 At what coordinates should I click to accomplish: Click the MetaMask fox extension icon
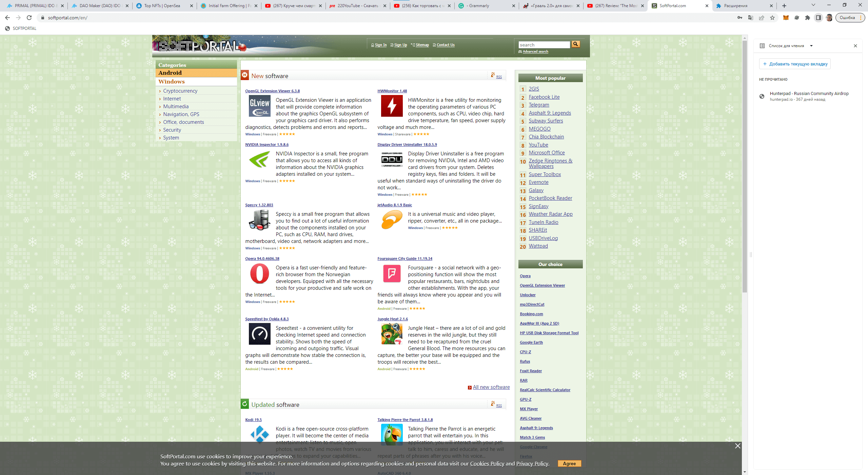[x=786, y=18]
